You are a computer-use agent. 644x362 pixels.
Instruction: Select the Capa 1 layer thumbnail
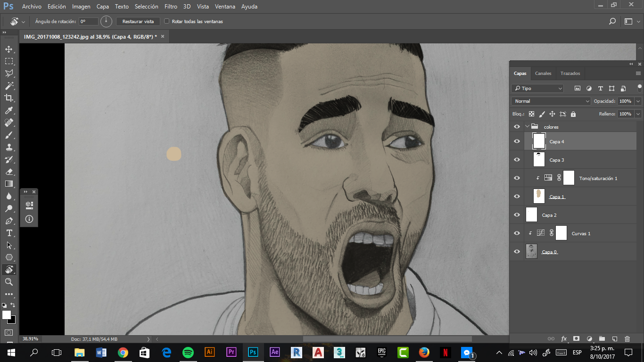point(539,197)
